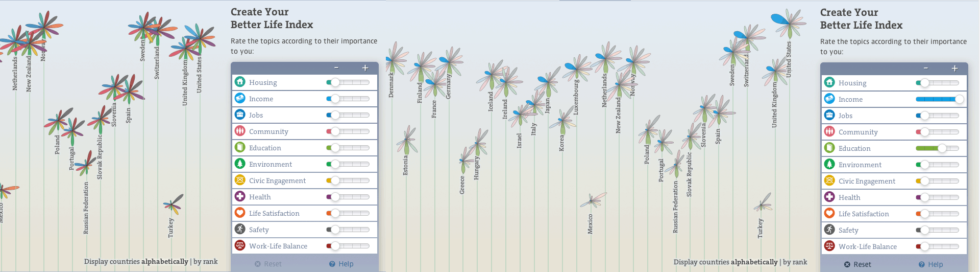Select the Health cross icon in the right panel
This screenshot has width=980, height=272.
pos(829,197)
